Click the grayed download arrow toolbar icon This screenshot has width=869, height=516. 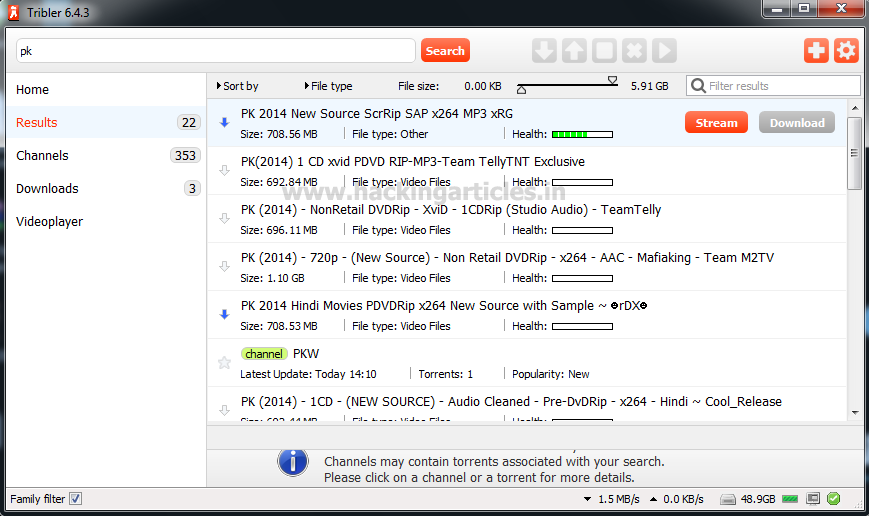click(x=544, y=50)
